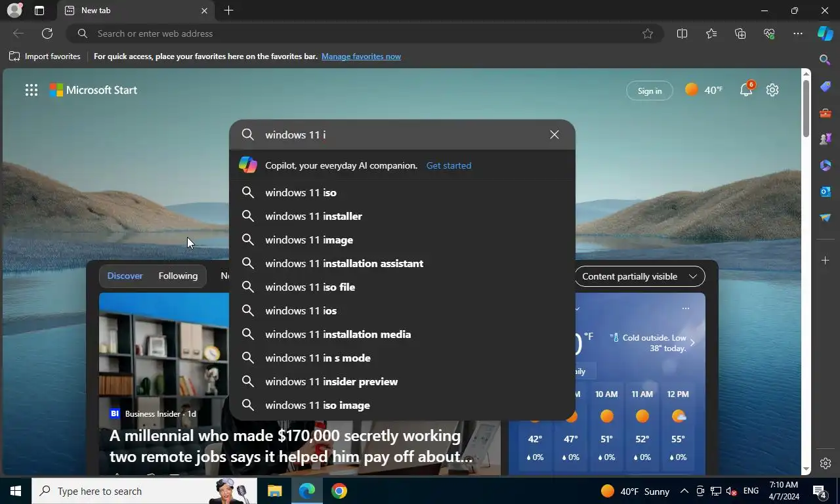Open the Microsoft Start app launcher grid

31,91
